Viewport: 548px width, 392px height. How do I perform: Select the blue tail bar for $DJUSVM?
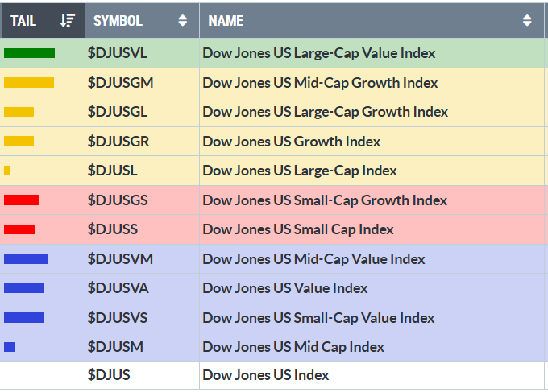(x=26, y=258)
